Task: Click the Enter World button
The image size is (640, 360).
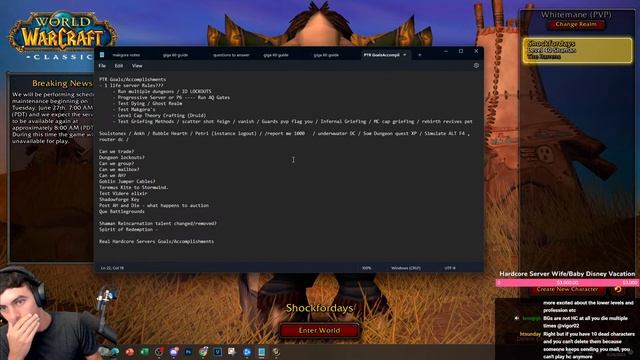Action: click(x=319, y=331)
